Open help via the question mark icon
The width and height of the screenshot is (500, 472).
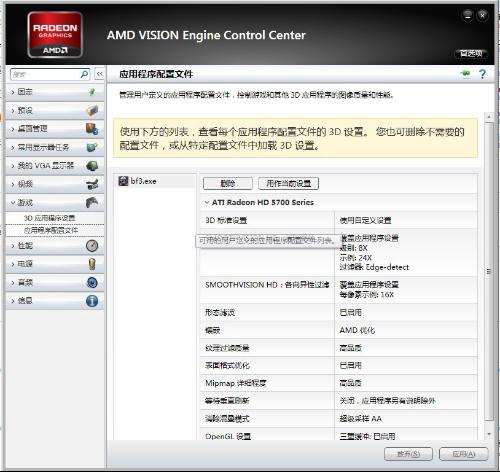(x=482, y=74)
